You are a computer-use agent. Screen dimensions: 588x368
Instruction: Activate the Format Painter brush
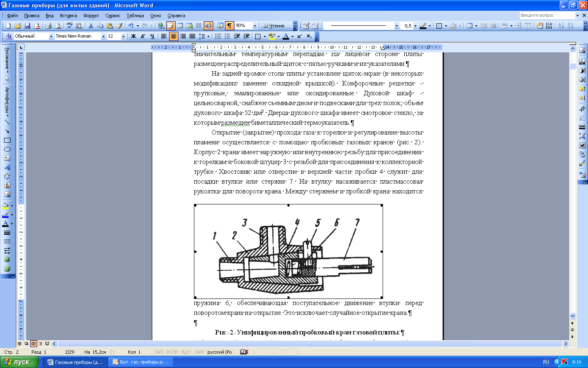click(119, 26)
